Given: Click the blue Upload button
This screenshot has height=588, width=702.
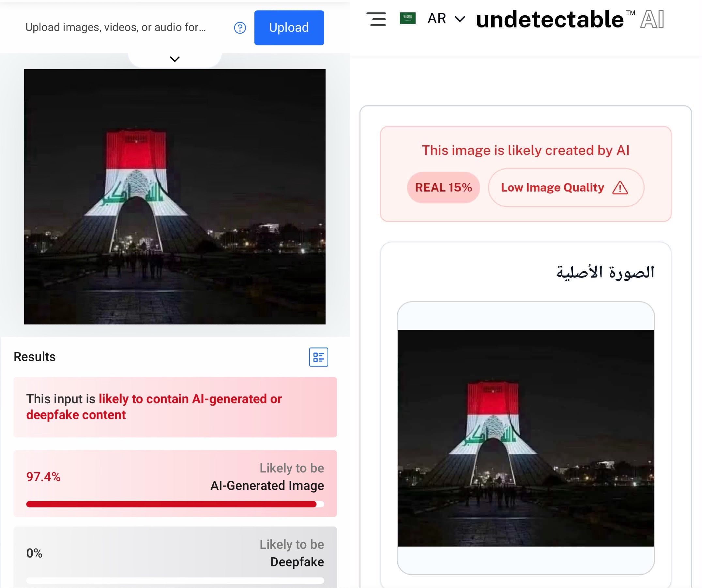Looking at the screenshot, I should pyautogui.click(x=289, y=28).
